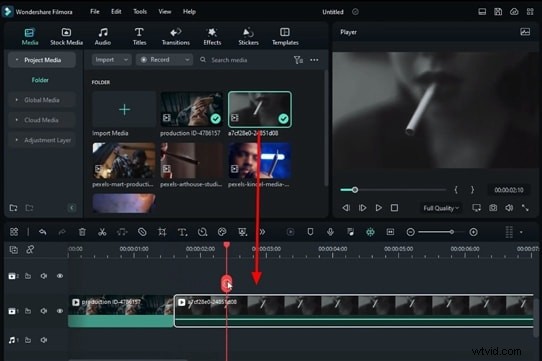Open the Templates tab
542x361 pixels.
point(285,37)
